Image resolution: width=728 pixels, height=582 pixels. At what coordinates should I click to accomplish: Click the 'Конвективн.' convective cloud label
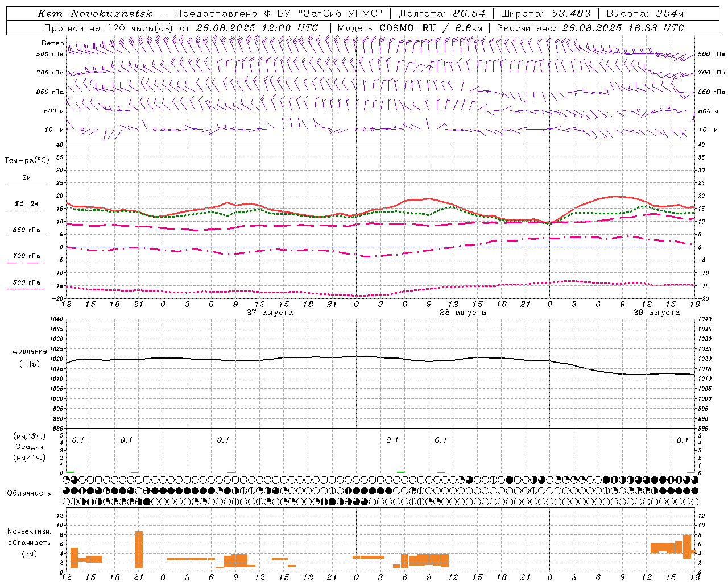(30, 531)
